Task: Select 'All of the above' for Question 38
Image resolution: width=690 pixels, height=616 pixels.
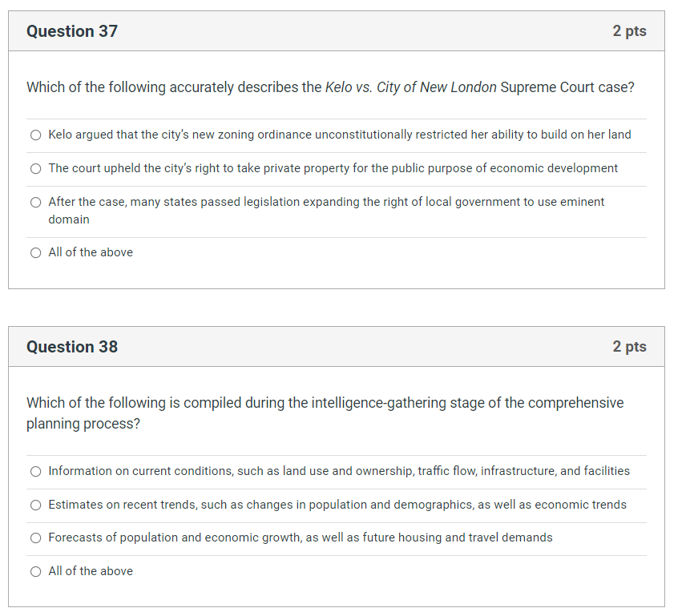Action: [35, 571]
